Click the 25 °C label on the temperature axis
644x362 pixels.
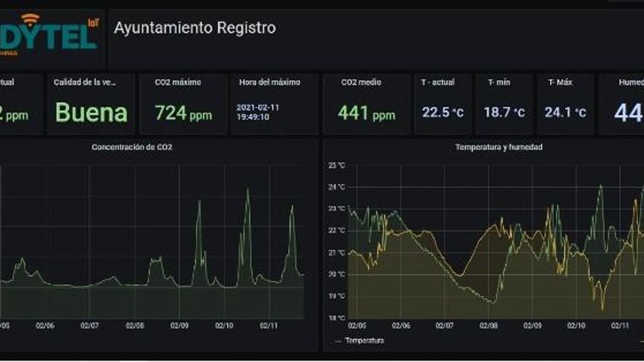pyautogui.click(x=337, y=165)
